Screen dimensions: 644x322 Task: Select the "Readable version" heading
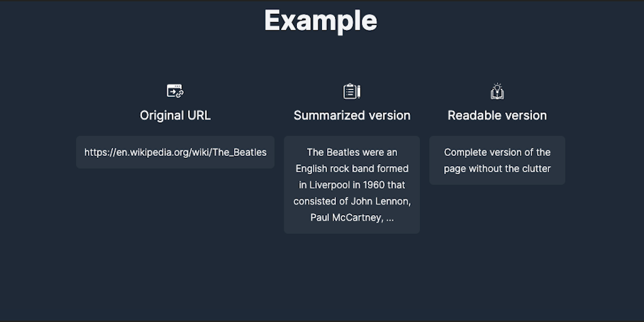click(497, 115)
